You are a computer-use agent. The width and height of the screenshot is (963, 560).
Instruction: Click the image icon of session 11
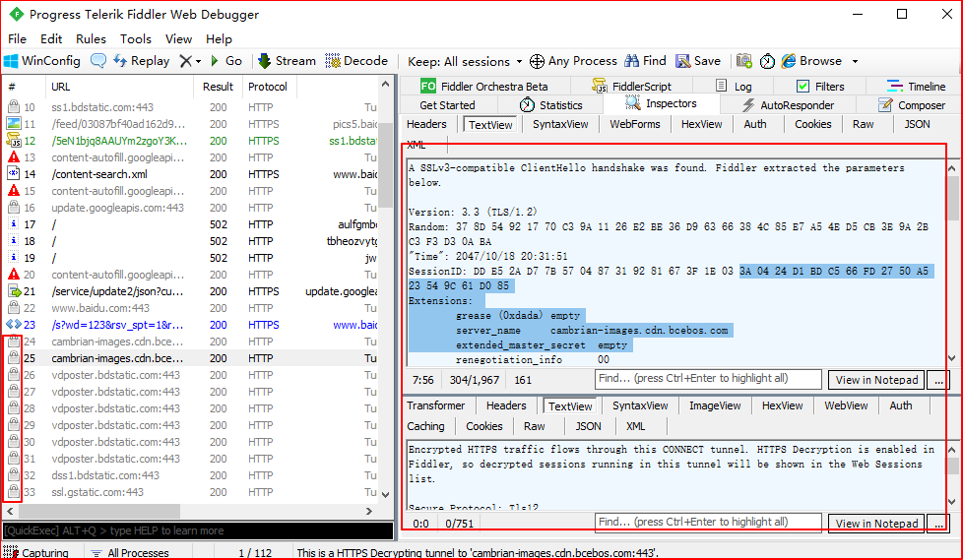pyautogui.click(x=14, y=124)
